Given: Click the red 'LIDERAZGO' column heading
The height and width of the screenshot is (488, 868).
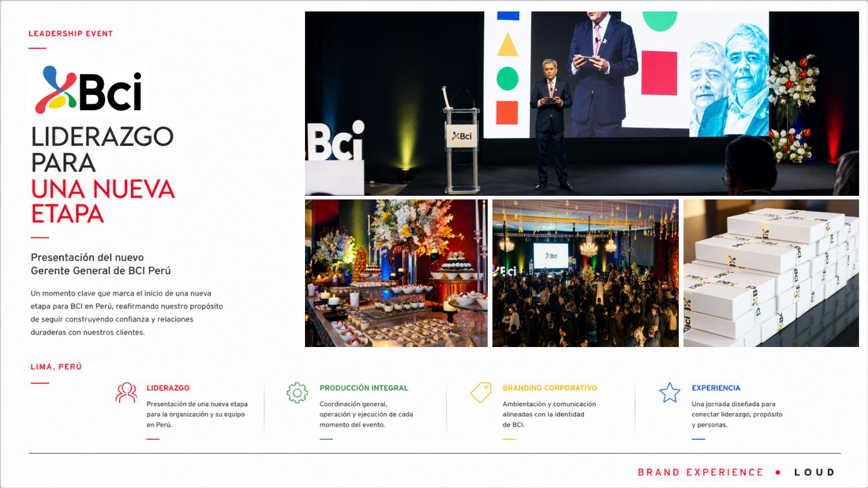Looking at the screenshot, I should point(168,388).
